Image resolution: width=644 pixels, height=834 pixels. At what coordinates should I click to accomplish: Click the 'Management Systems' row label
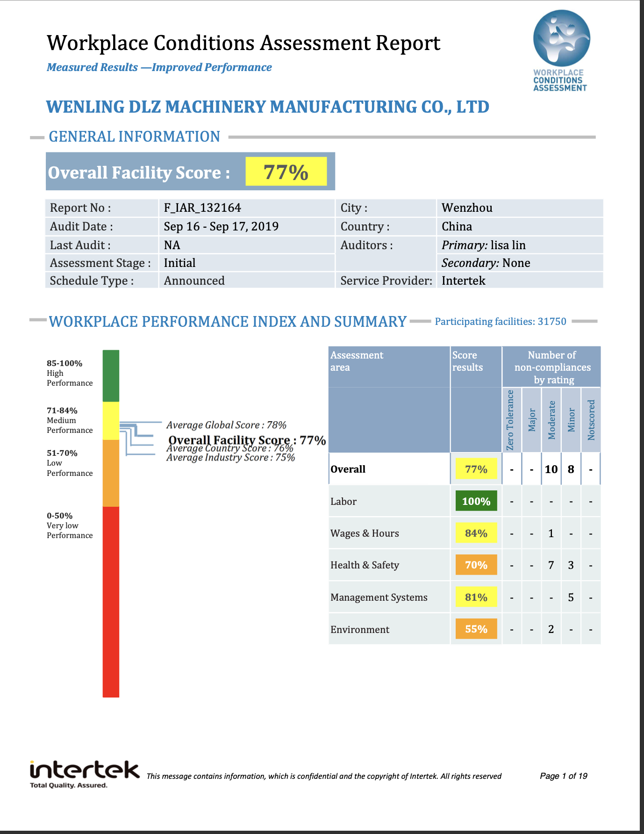click(x=379, y=597)
